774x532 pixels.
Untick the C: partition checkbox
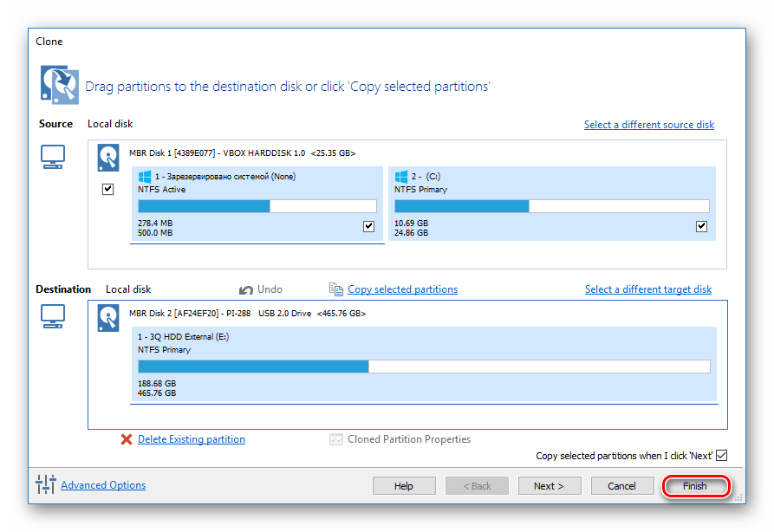click(702, 227)
